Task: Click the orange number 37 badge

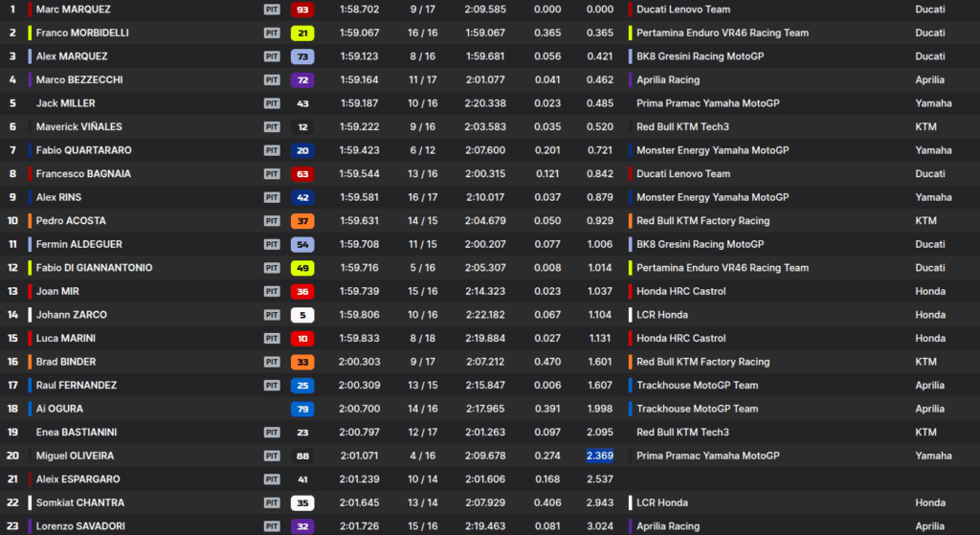Action: 302,221
